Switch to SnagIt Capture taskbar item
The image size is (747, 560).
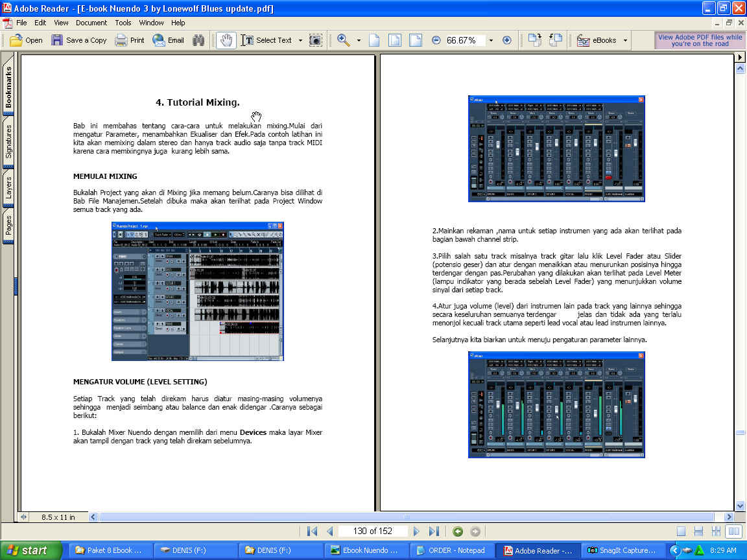click(622, 550)
